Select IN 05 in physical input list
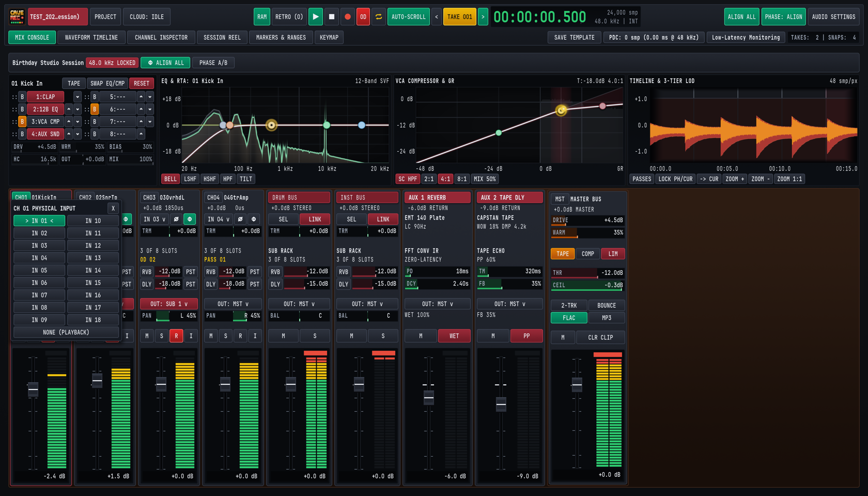 point(39,270)
